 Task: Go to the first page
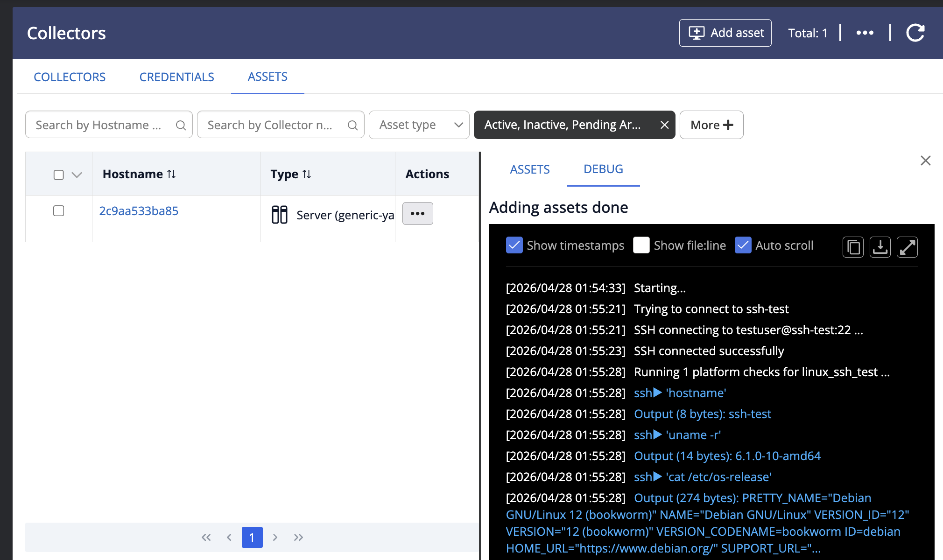206,537
